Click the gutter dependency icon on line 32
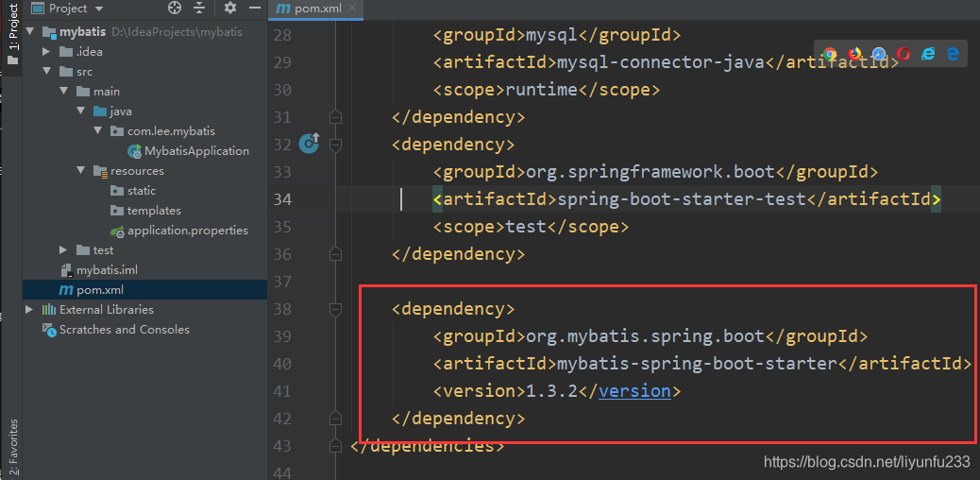The width and height of the screenshot is (980, 480). point(309,144)
